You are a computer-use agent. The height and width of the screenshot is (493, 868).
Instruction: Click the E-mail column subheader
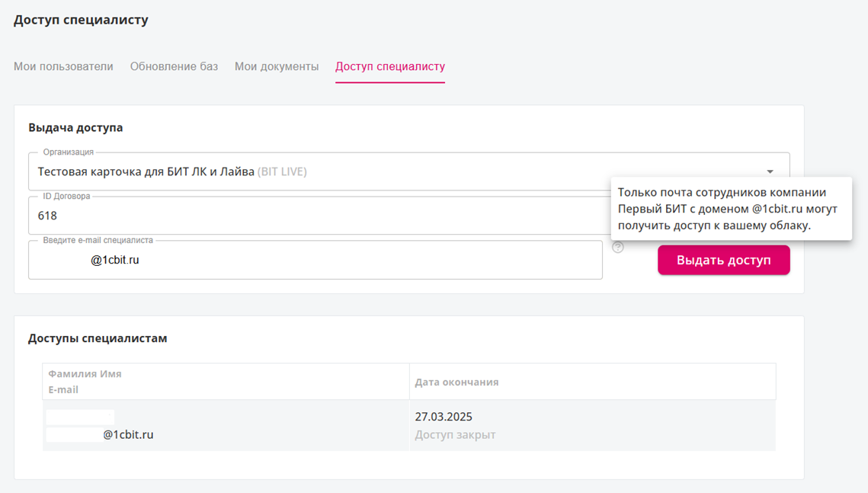click(x=63, y=389)
